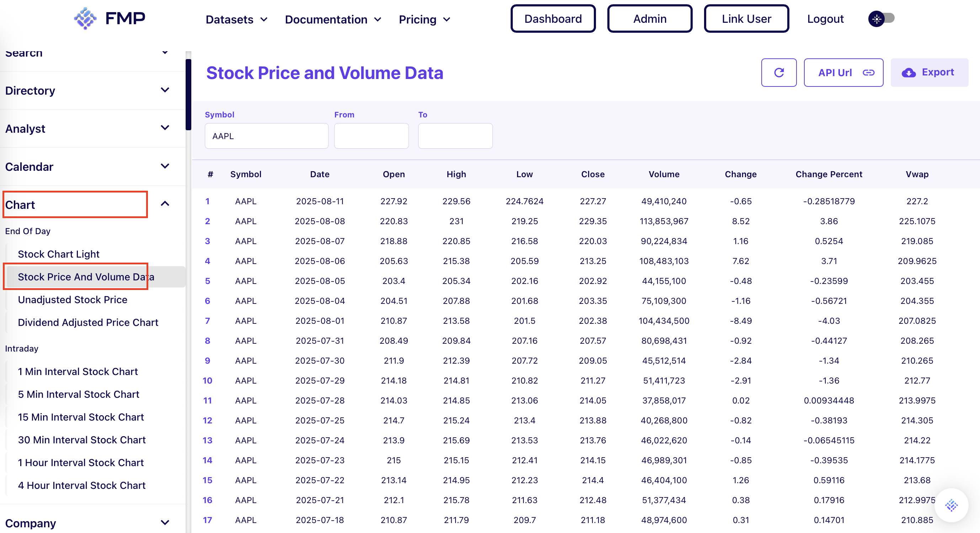Click the Stock Price and Volume Data heading
The height and width of the screenshot is (533, 980).
[x=325, y=73]
